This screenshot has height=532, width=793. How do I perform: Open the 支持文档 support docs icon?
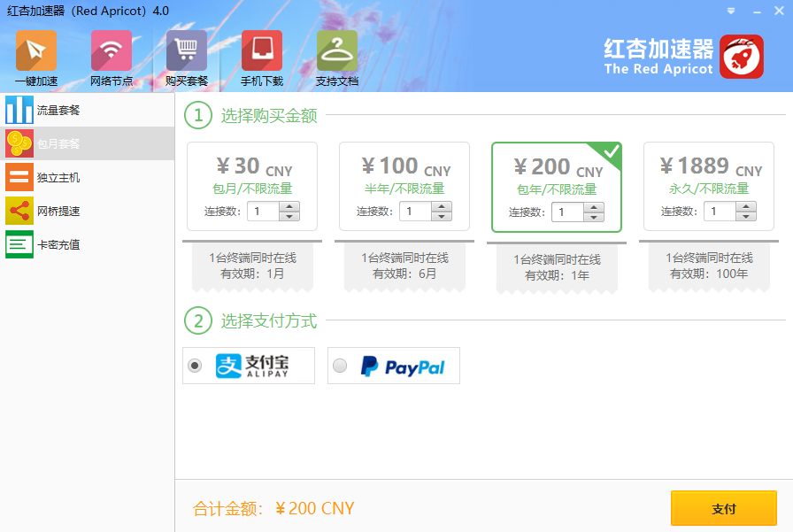337,50
